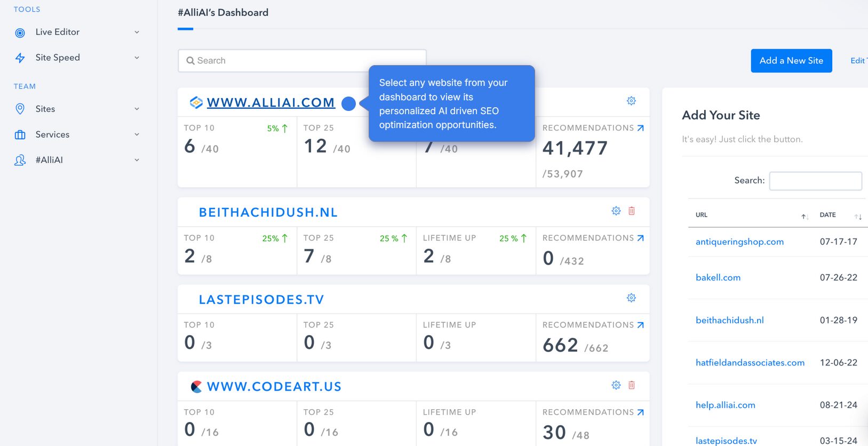Sort the table by DATE column arrows
Image resolution: width=868 pixels, height=446 pixels.
pos(858,216)
